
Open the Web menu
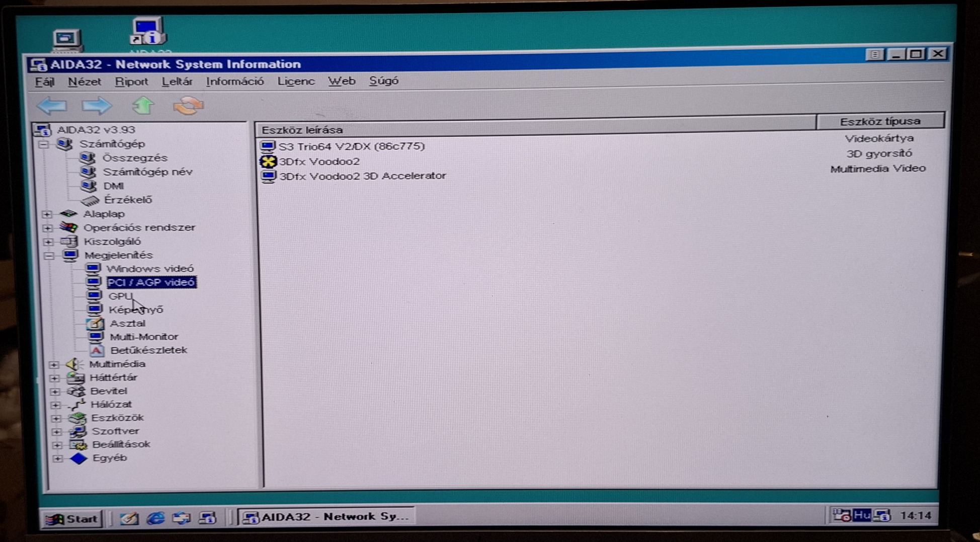pyautogui.click(x=342, y=81)
